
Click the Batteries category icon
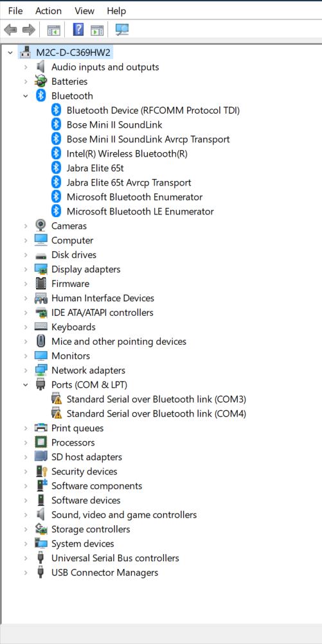pos(40,82)
